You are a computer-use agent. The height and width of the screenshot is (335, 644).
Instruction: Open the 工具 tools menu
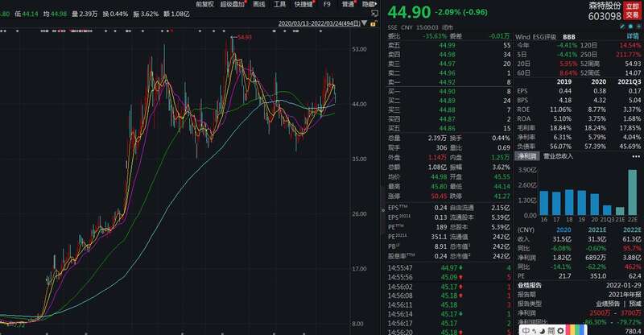tap(280, 4)
